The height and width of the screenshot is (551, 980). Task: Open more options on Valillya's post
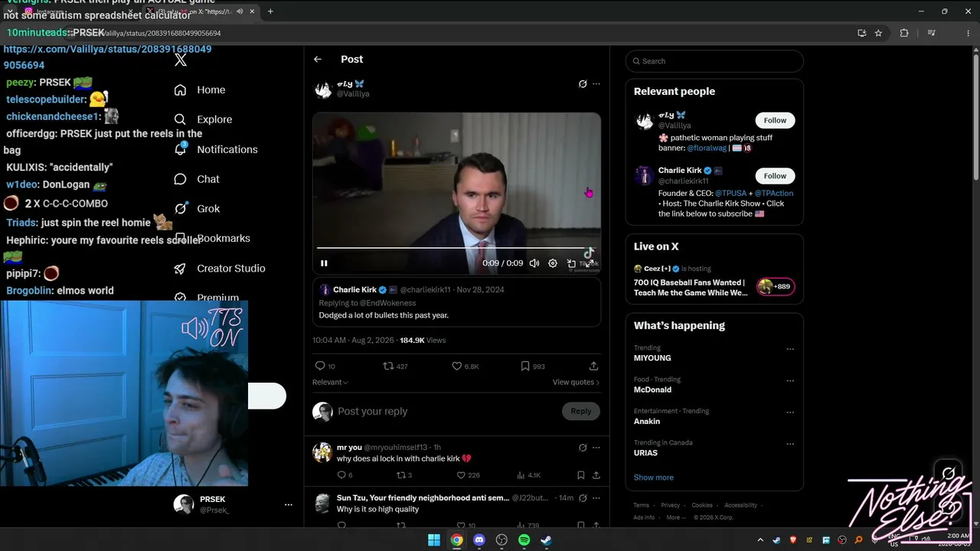point(596,84)
